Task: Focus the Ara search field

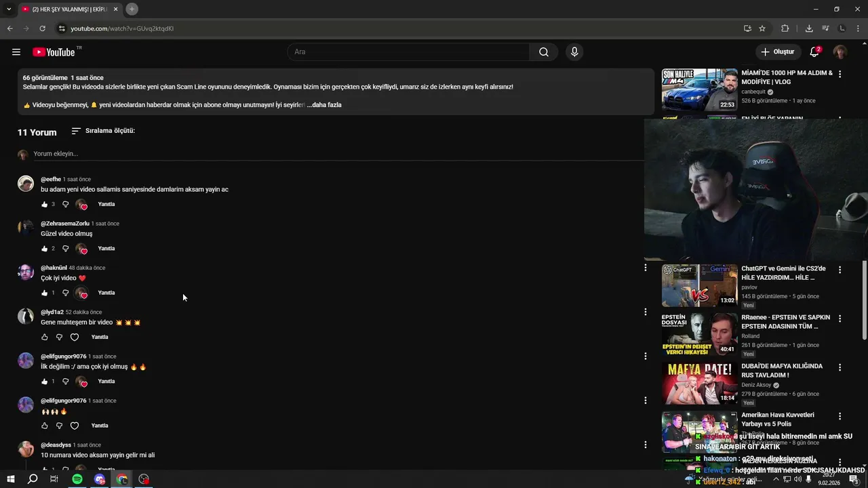Action: pos(409,52)
